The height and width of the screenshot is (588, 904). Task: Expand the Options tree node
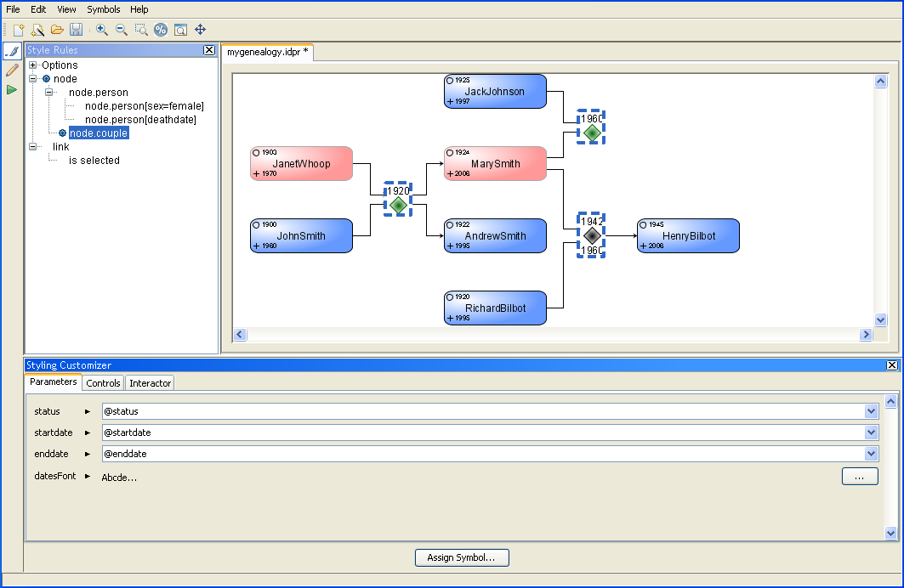pos(33,65)
